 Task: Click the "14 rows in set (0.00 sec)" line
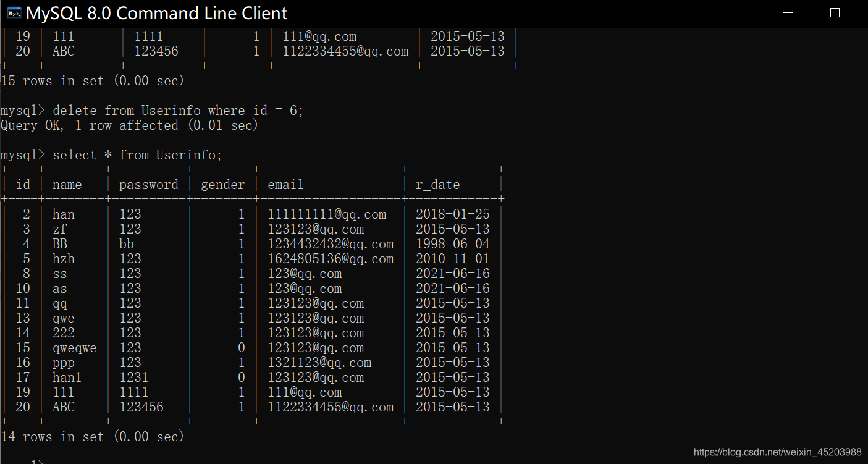[x=93, y=437]
